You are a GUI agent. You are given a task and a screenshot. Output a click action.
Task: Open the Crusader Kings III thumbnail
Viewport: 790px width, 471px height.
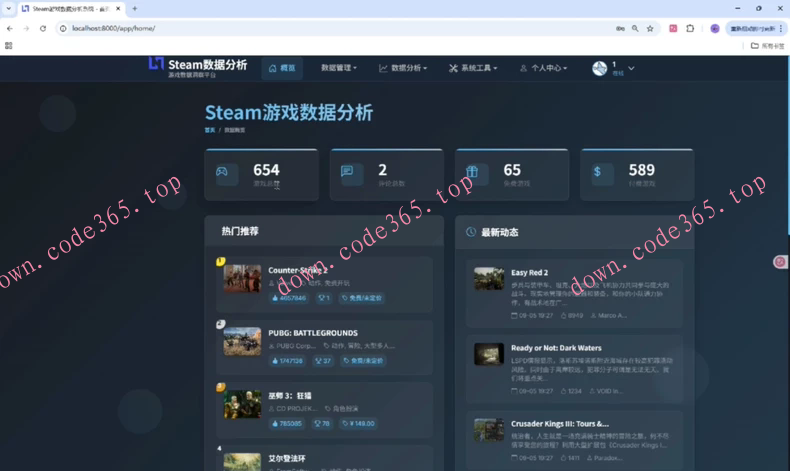[489, 430]
